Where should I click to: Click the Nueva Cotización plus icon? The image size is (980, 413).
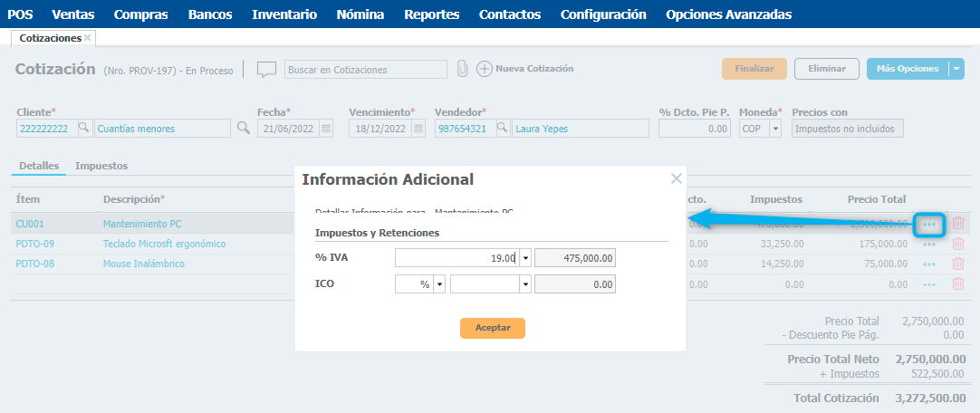tap(485, 69)
